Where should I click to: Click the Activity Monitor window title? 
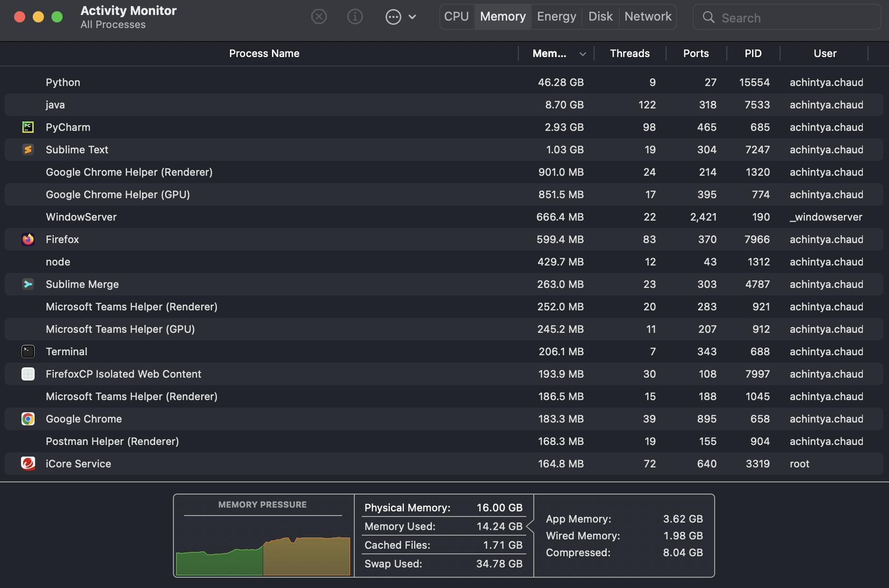(129, 11)
